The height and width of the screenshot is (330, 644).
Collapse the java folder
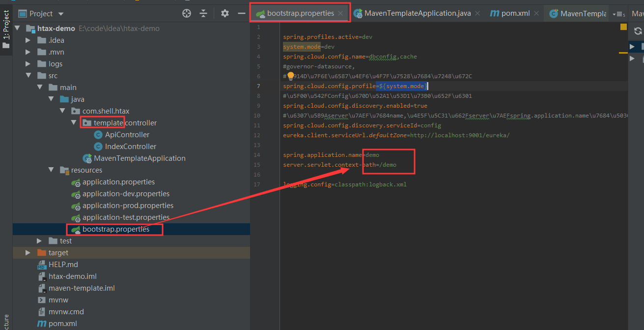tap(51, 99)
